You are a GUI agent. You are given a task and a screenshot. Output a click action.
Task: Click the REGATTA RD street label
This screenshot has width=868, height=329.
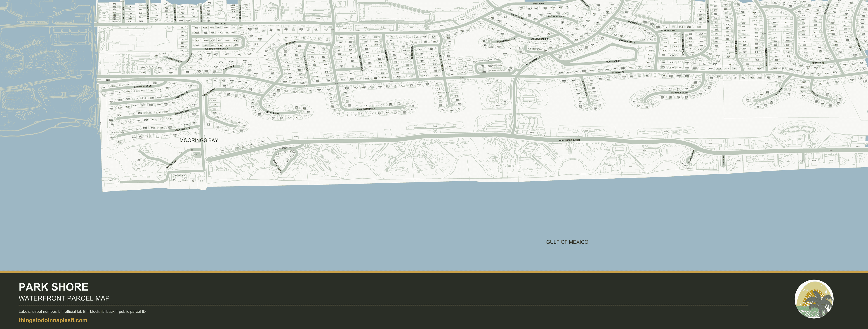coord(818,63)
